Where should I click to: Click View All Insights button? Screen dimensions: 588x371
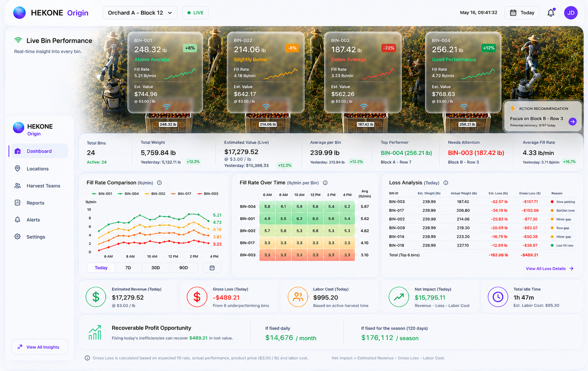point(39,347)
